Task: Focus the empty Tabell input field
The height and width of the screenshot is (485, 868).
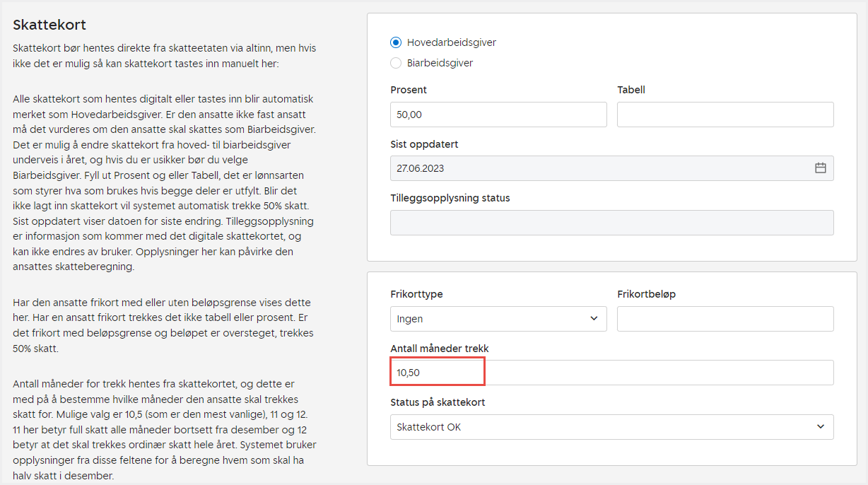Action: [x=725, y=115]
